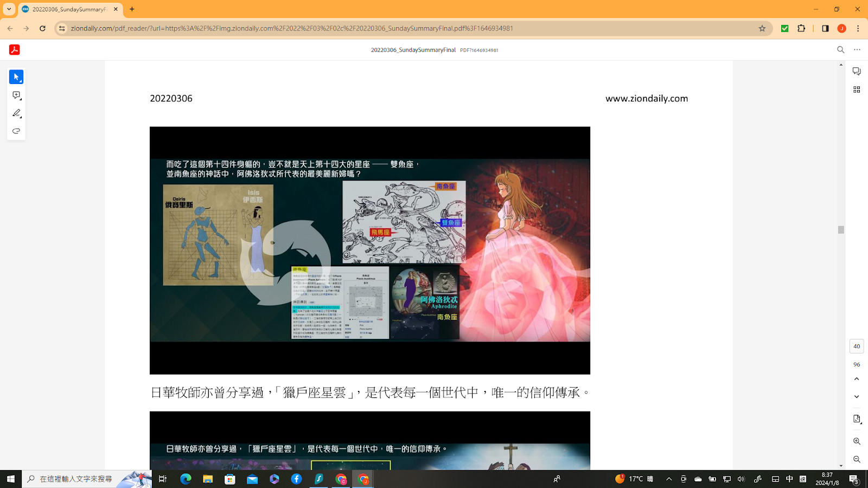Open Facebook app from taskbar
The image size is (868, 488).
pyautogui.click(x=296, y=479)
